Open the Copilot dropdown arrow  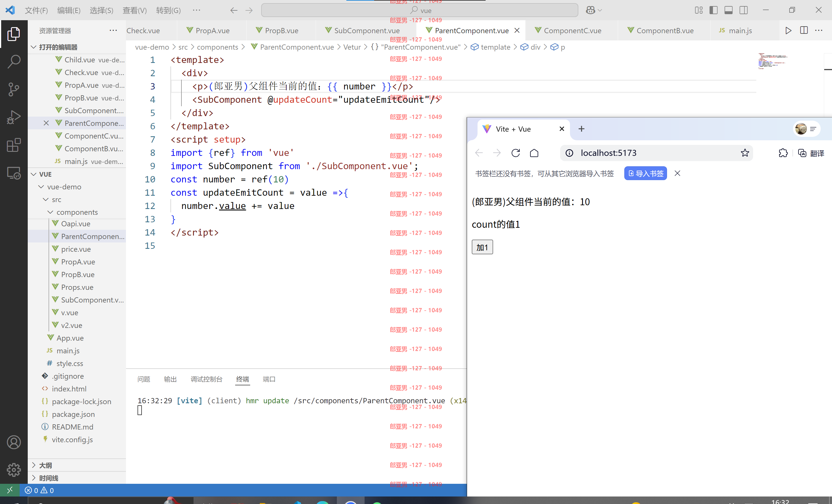click(x=600, y=10)
